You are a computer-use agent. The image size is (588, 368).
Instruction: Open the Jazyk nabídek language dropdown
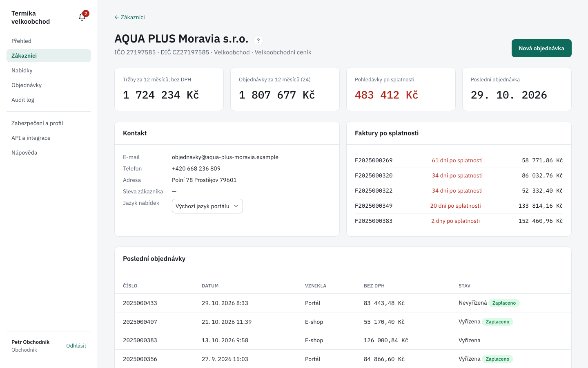click(x=207, y=206)
